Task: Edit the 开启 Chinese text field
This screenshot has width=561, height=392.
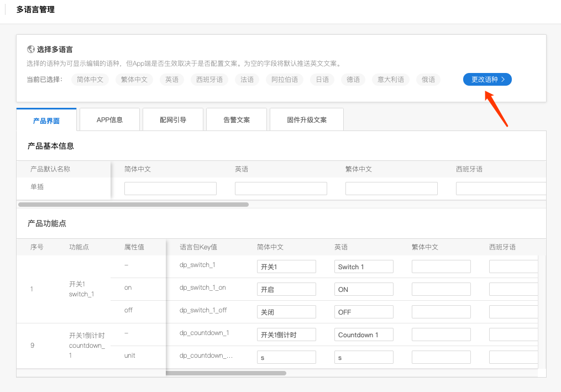Action: click(x=286, y=289)
